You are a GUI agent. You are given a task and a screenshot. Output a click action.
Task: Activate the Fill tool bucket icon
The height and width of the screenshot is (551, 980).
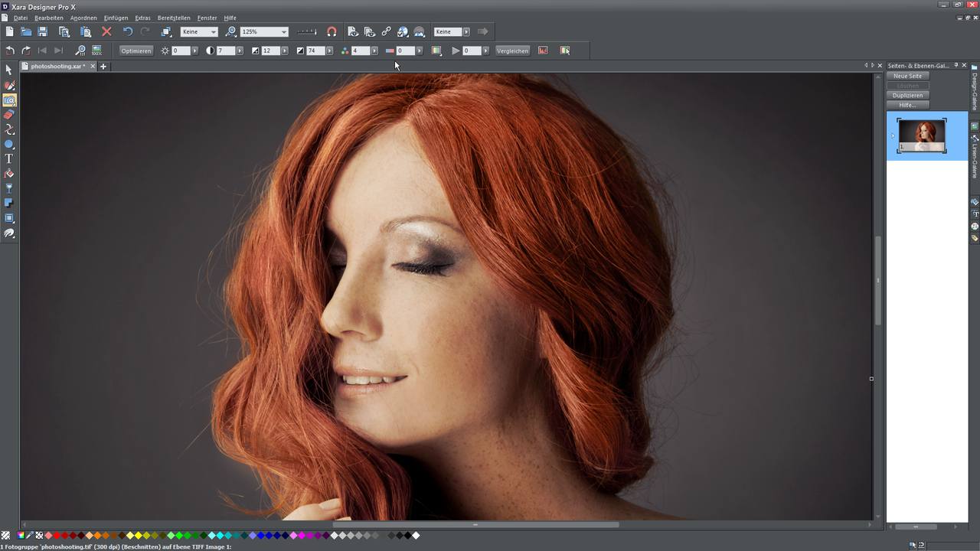click(9, 174)
